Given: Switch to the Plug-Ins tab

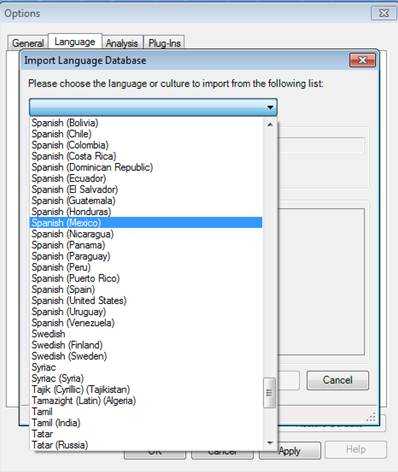Looking at the screenshot, I should (164, 43).
